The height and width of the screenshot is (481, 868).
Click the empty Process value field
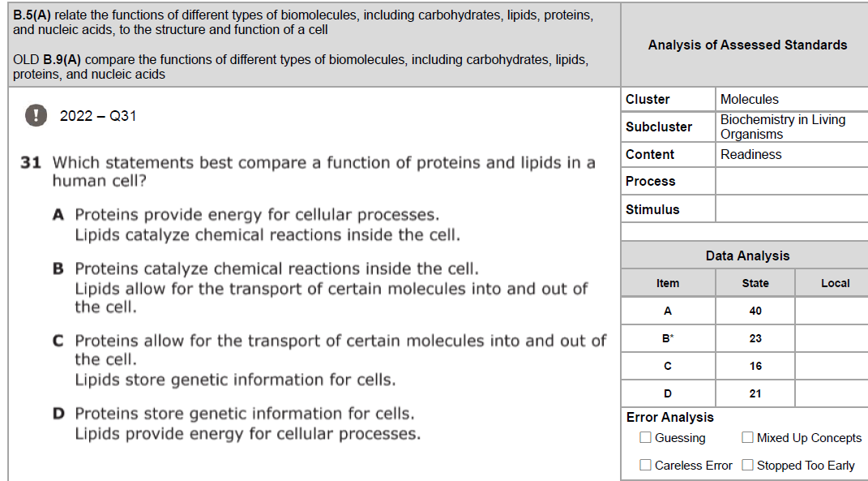click(792, 181)
